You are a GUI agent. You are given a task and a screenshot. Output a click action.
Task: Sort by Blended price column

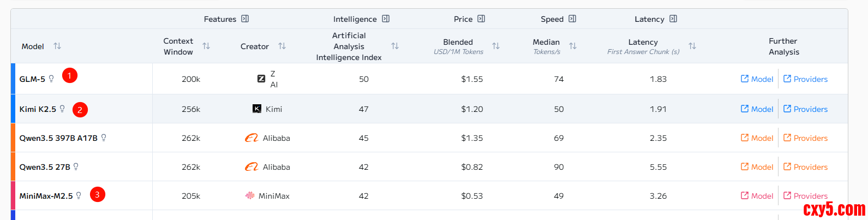[496, 46]
